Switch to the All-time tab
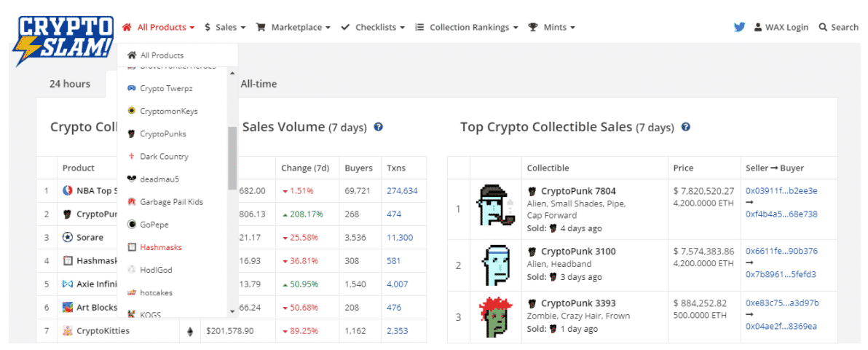Image resolution: width=868 pixels, height=350 pixels. [x=259, y=84]
